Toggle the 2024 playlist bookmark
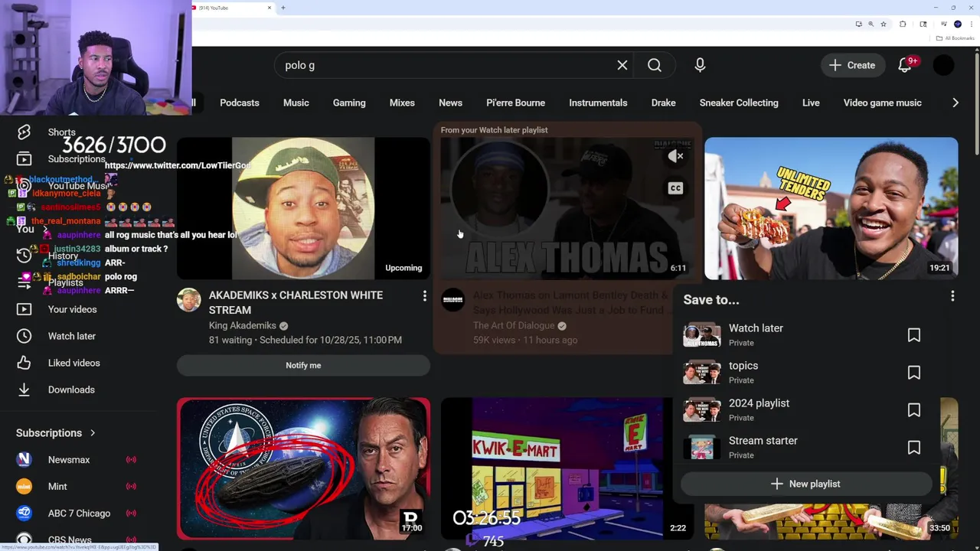This screenshot has height=551, width=980. [x=913, y=410]
